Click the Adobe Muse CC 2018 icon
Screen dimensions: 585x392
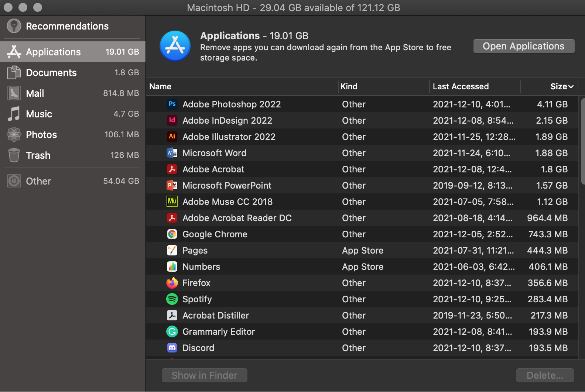click(172, 202)
